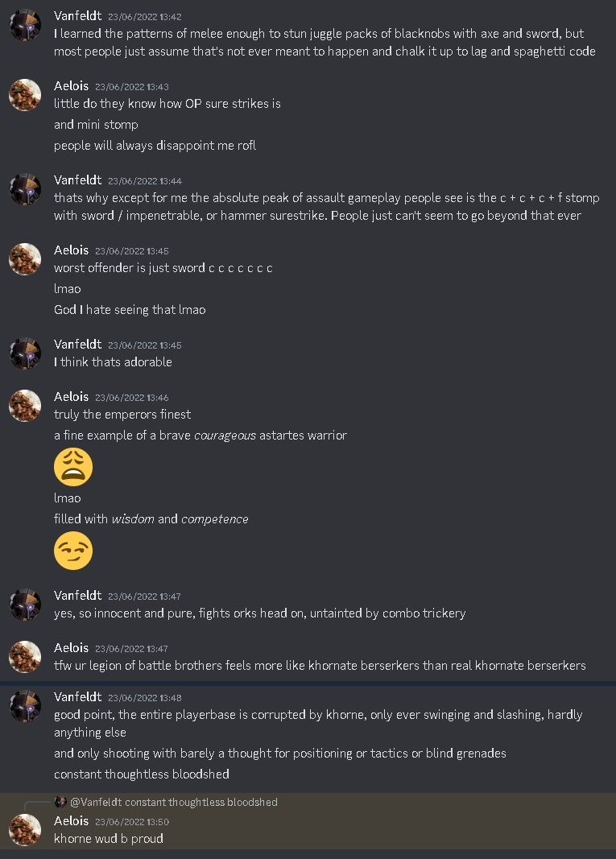Click Vanfeldt's avatar on the 13:42 message
The image size is (616, 859).
point(25,26)
